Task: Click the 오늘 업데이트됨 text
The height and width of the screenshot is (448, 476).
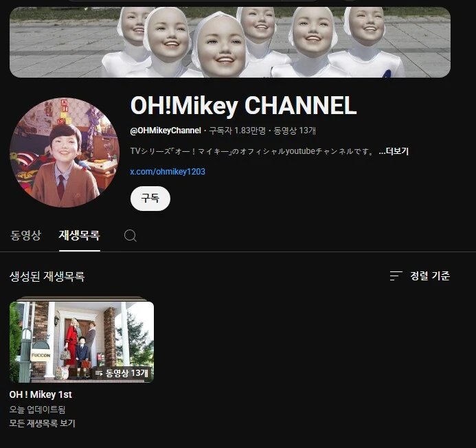Action: tap(37, 410)
